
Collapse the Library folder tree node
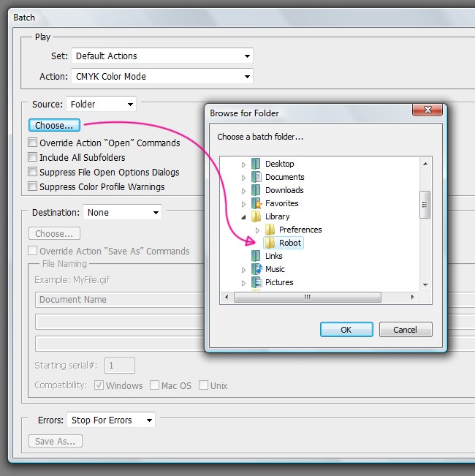click(244, 216)
